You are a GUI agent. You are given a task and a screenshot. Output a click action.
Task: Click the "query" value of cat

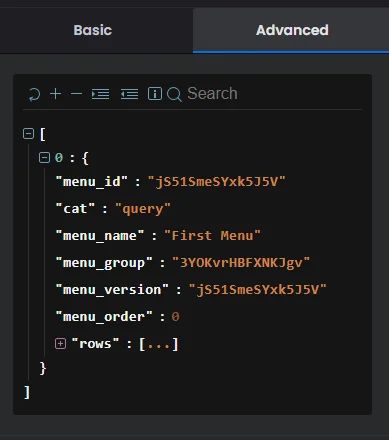point(143,209)
